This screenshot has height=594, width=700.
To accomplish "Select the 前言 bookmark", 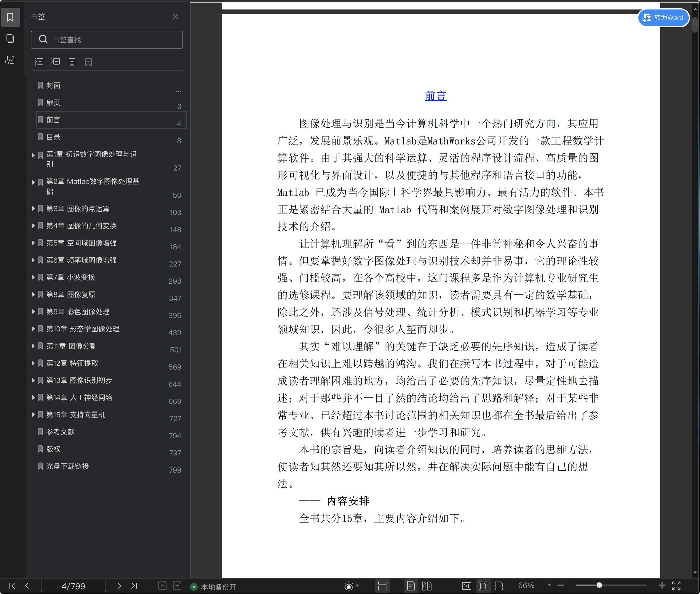I will point(111,120).
